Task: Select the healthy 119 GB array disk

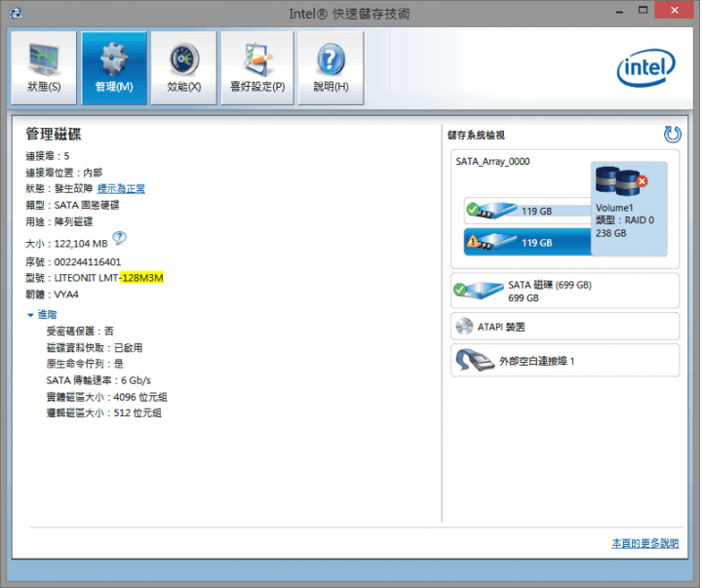Action: point(527,211)
